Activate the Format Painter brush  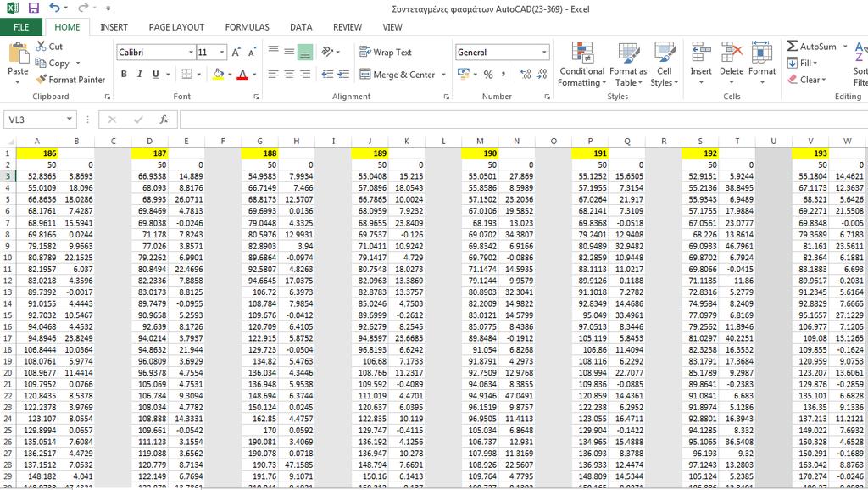(70, 79)
